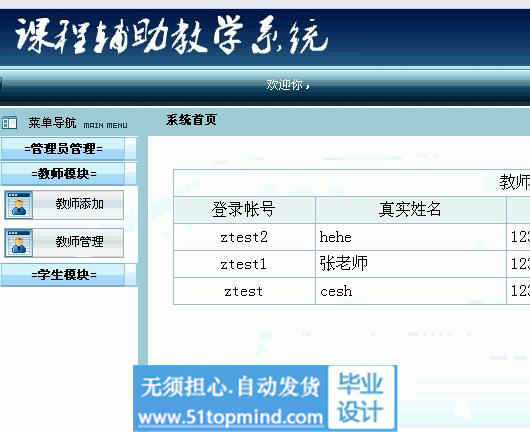Click the teacher icon beside 教师添加

coord(19,205)
